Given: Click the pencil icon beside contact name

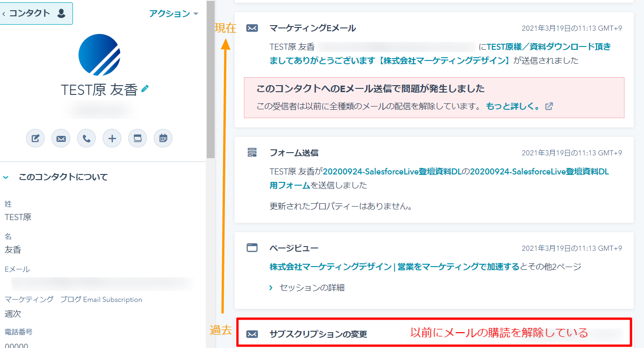Looking at the screenshot, I should click(x=145, y=88).
